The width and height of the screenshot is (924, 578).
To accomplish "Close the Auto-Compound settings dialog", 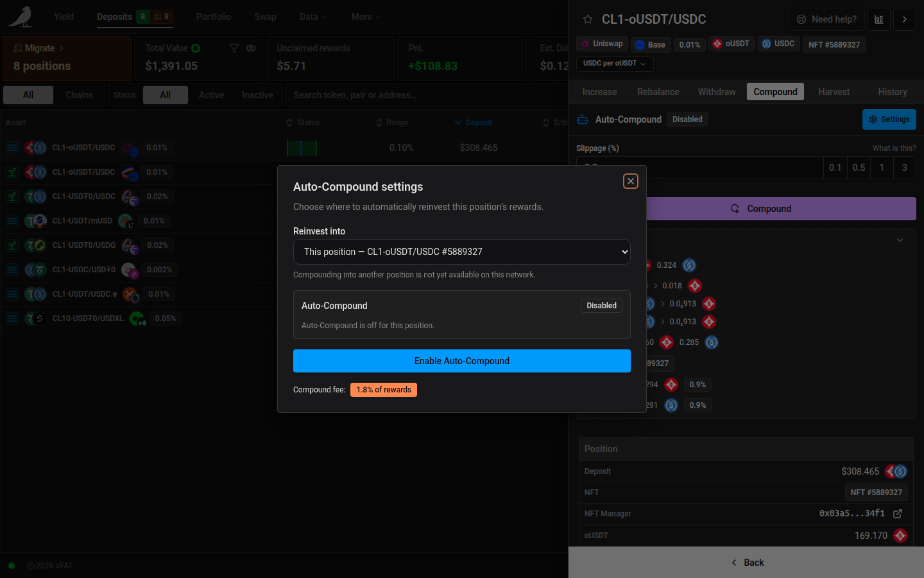I will 631,181.
